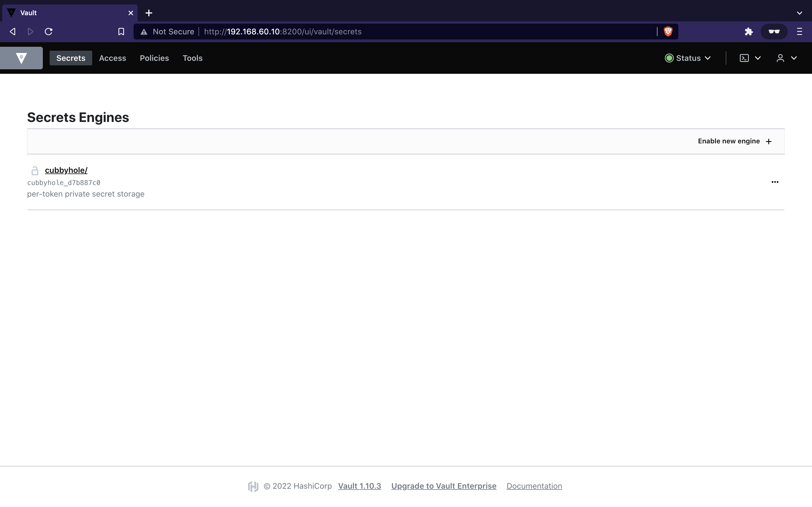812x507 pixels.
Task: Click the Policies menu item
Action: click(x=154, y=58)
